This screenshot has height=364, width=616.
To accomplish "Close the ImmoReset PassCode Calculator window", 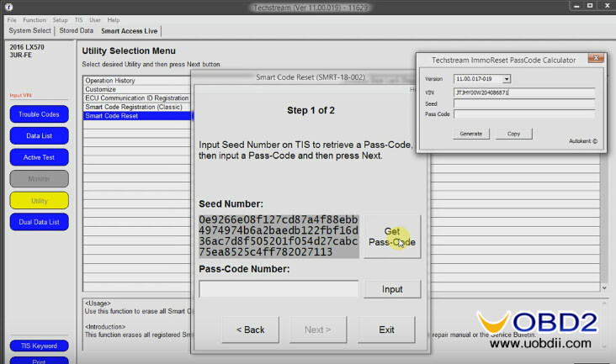I will point(596,58).
